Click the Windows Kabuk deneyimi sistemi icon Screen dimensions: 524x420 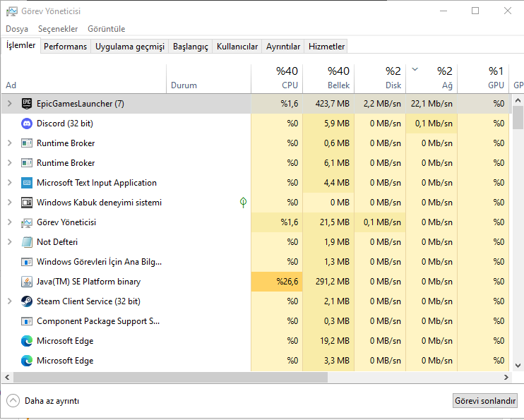[x=27, y=203]
